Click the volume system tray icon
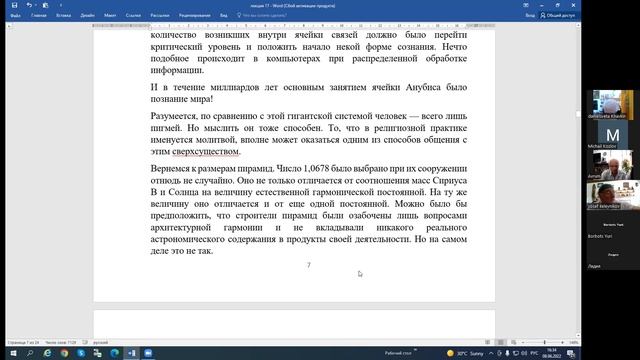Screen dimensions: 640x360 pyautogui.click(x=524, y=353)
